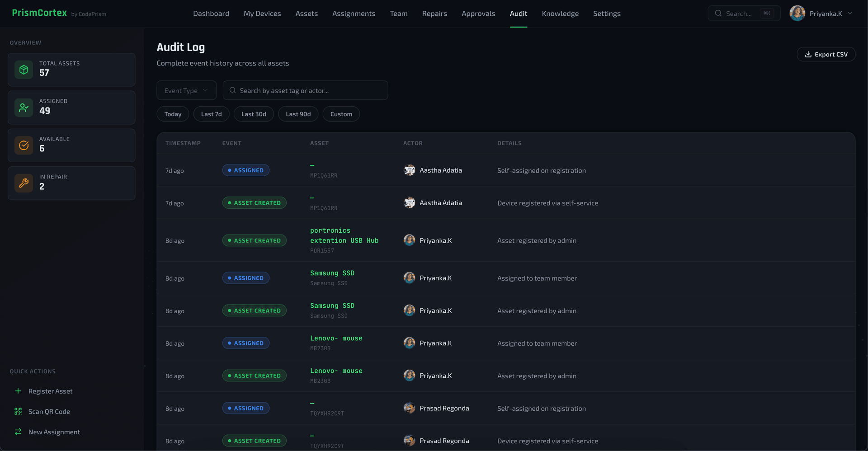
Task: Click the Total Assets cube icon
Action: pyautogui.click(x=24, y=70)
